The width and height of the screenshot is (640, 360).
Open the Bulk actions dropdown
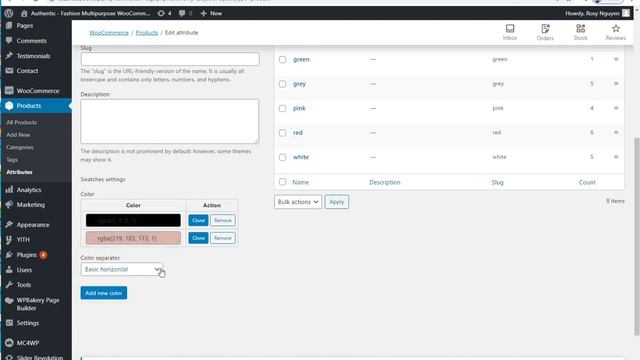(298, 202)
